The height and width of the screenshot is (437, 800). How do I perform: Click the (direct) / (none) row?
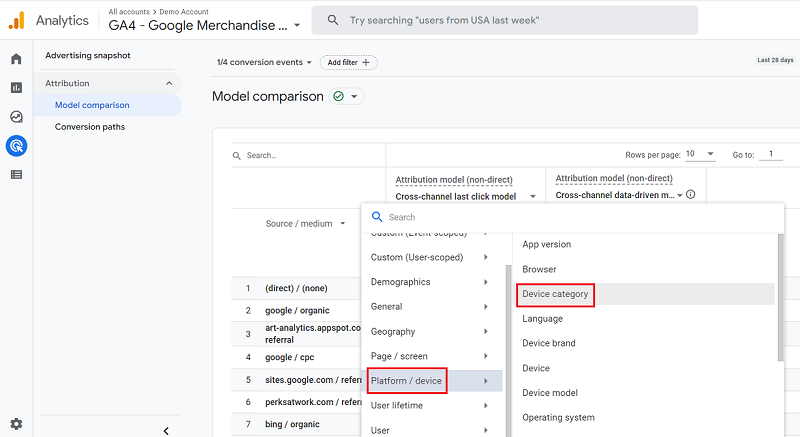coord(296,288)
